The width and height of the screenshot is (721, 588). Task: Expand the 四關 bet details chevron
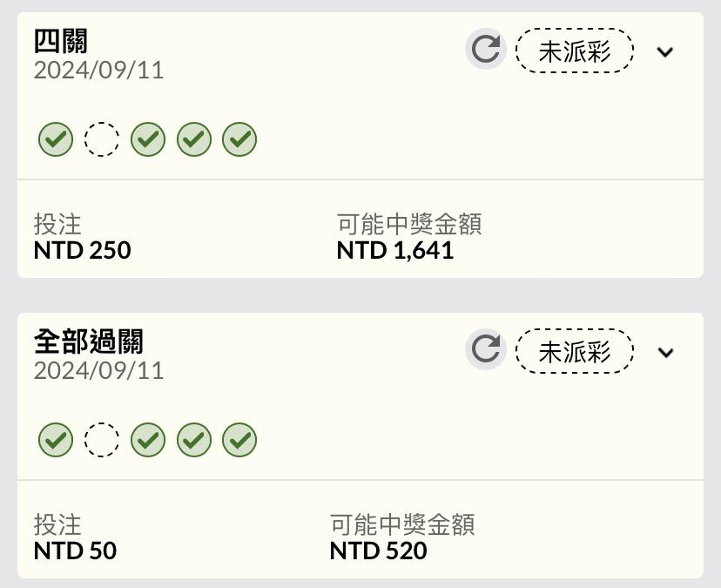(665, 52)
